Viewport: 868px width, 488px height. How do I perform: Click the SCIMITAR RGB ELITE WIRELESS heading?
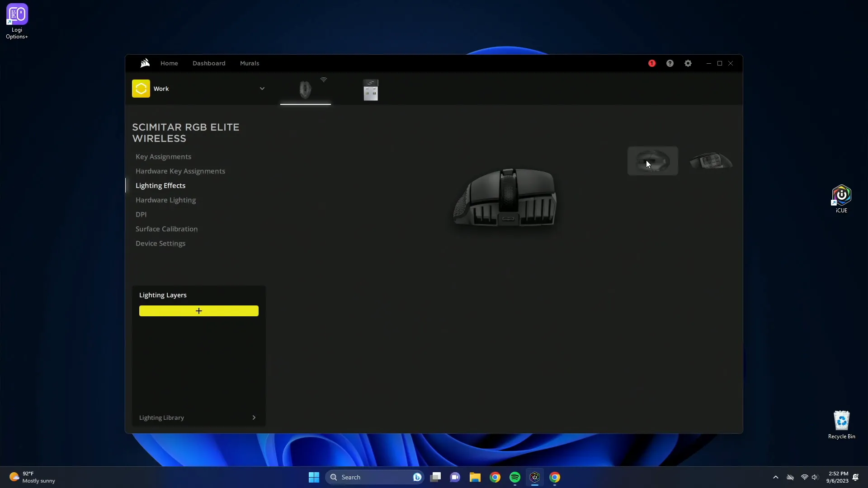[186, 133]
